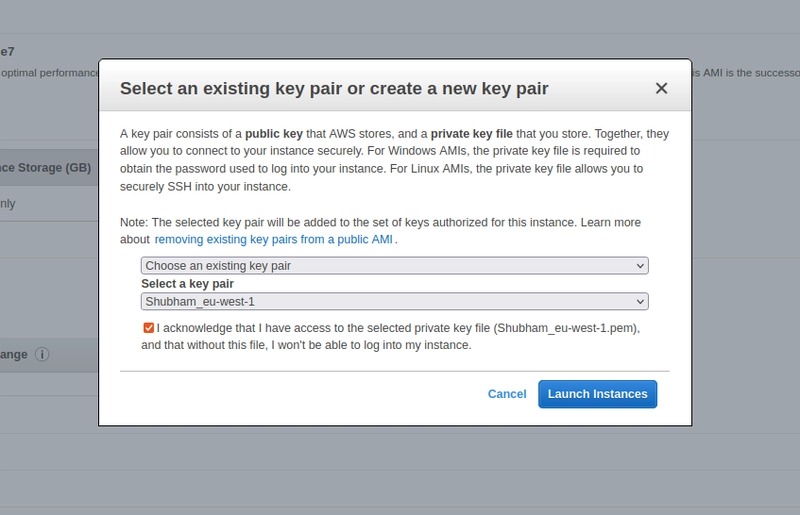Viewport: 800px width, 515px height.
Task: Click the 'e7' heading at top-left of the page
Action: (x=8, y=51)
